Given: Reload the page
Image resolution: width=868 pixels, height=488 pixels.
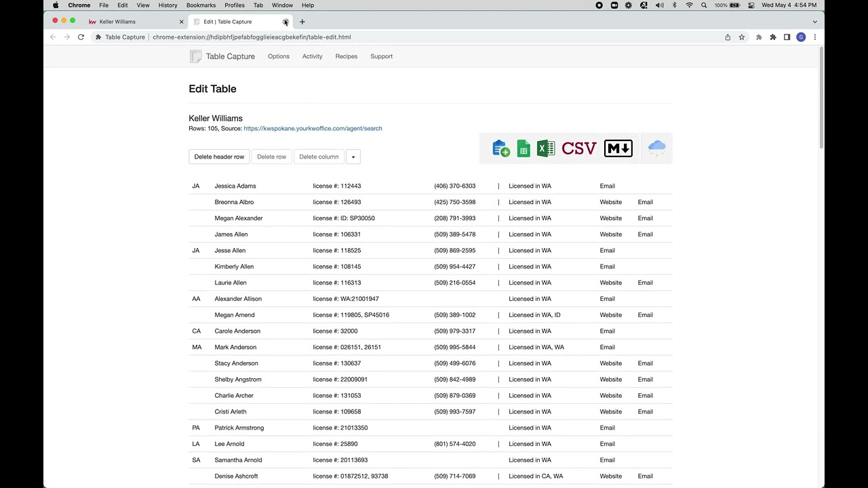Looking at the screenshot, I should click(81, 37).
